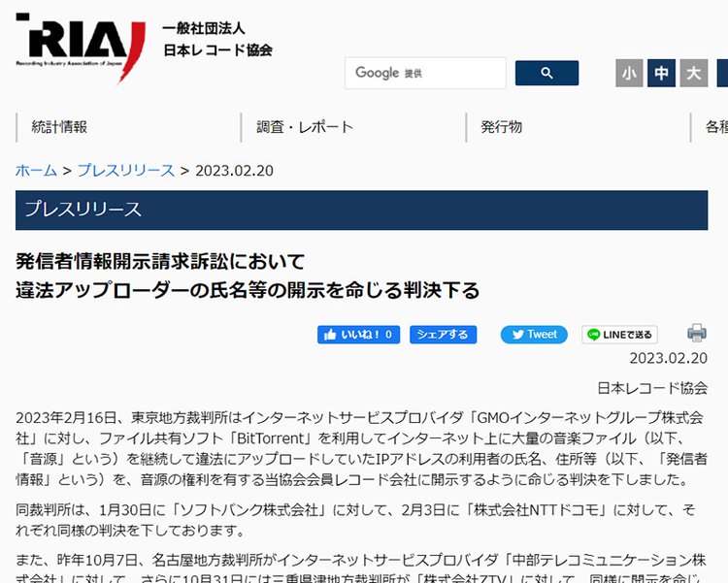The height and width of the screenshot is (583, 728).
Task: Click the paragraph starting また、昨年10月7日
Action: pos(362,568)
